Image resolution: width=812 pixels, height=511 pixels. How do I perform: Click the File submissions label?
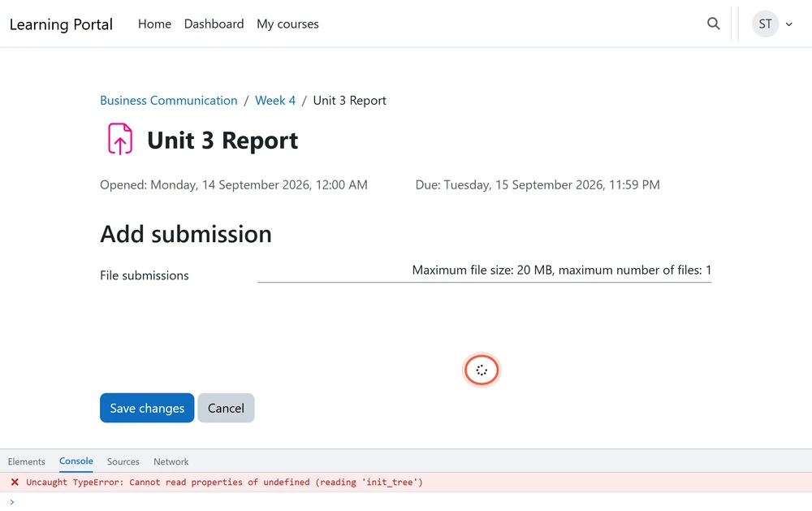click(x=145, y=275)
